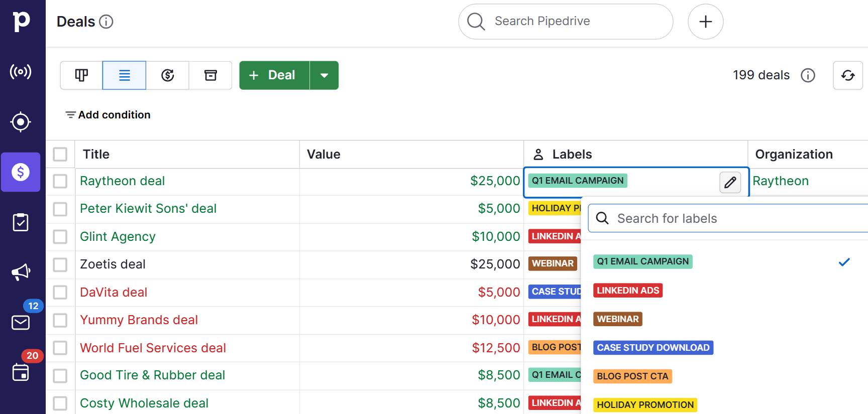
Task: Click the green Deal add button
Action: (274, 75)
